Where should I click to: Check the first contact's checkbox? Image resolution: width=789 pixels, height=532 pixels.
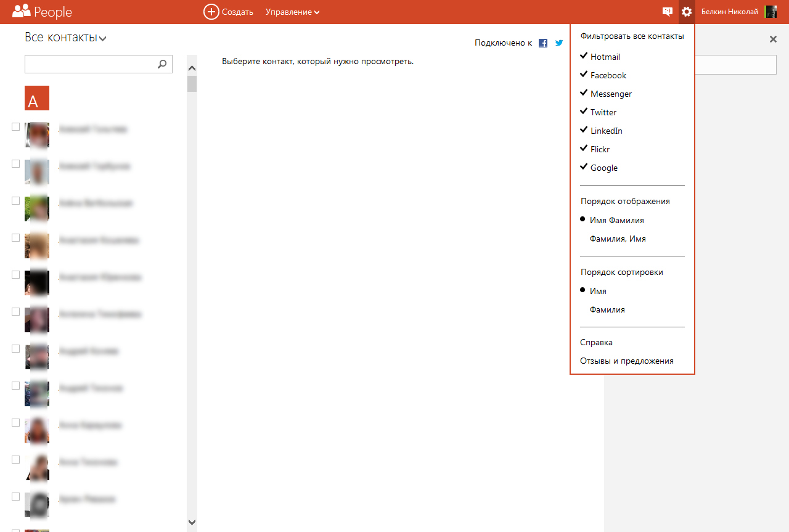click(16, 127)
